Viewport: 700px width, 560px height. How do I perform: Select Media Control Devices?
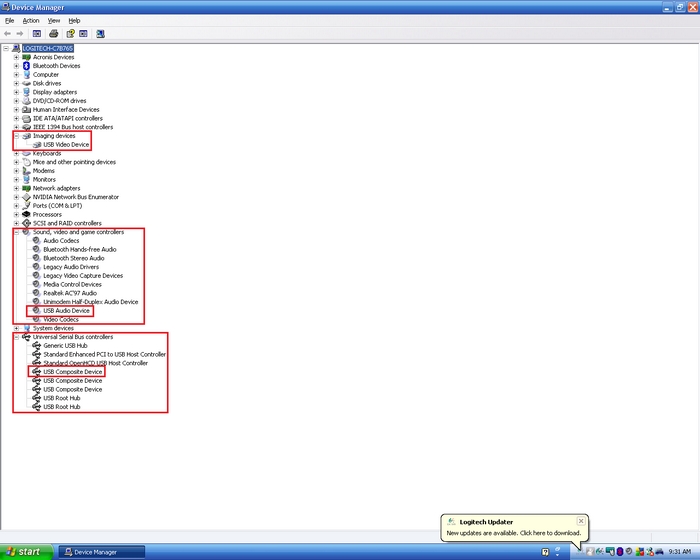coord(72,284)
